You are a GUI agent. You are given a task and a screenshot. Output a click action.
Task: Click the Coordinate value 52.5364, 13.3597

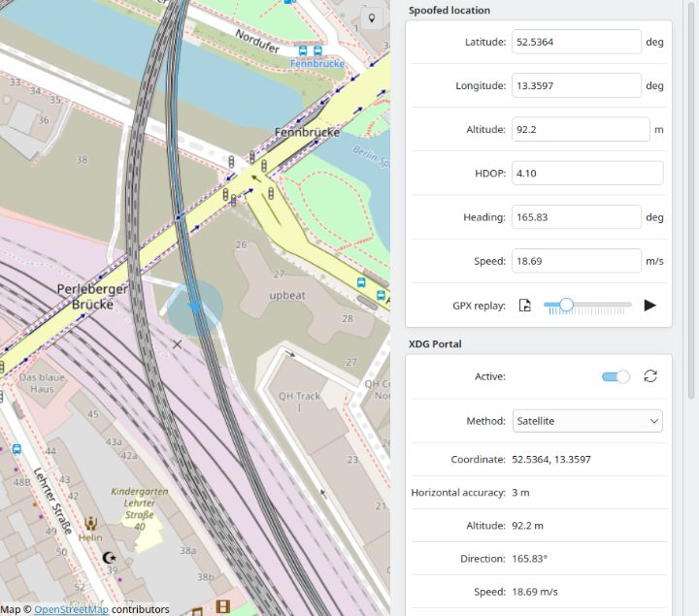(x=551, y=459)
